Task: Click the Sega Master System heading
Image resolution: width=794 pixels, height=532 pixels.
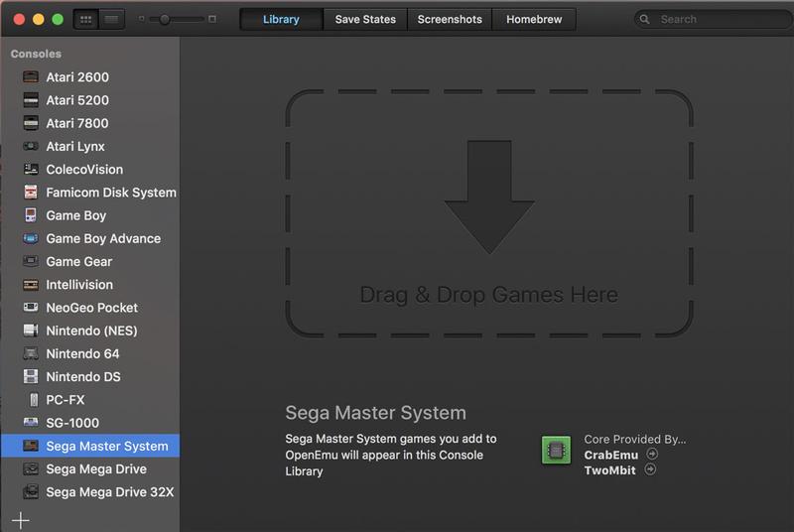Action: click(375, 413)
